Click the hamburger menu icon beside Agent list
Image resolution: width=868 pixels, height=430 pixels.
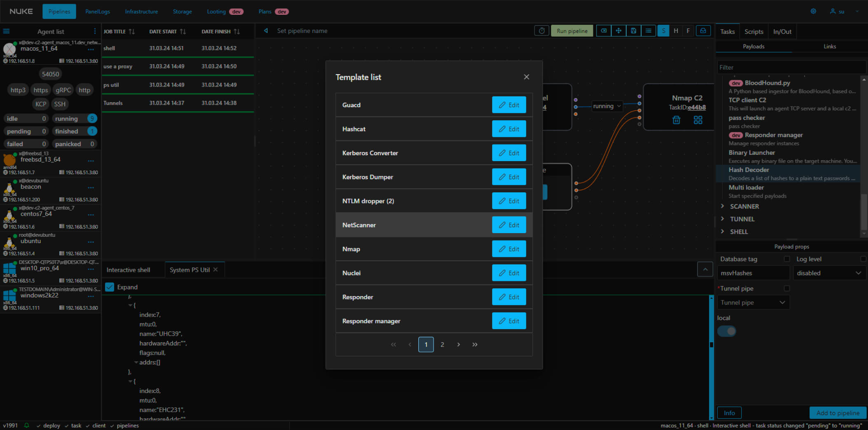7,31
